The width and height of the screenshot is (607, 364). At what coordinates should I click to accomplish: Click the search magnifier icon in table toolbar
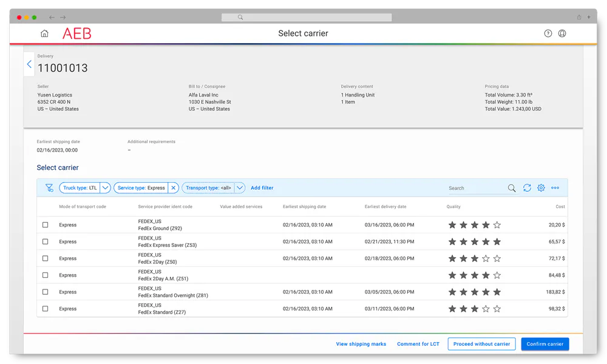[x=512, y=188]
